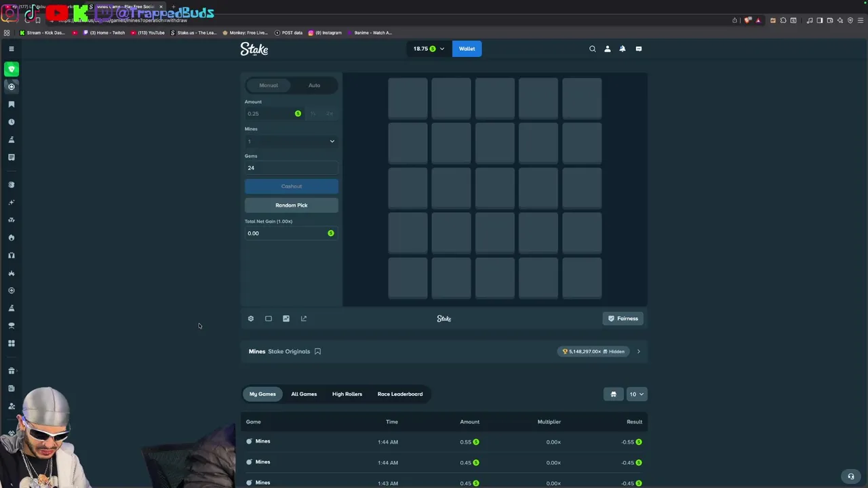Open the chat icon in Stake header
This screenshot has height=488, width=868.
tap(638, 49)
